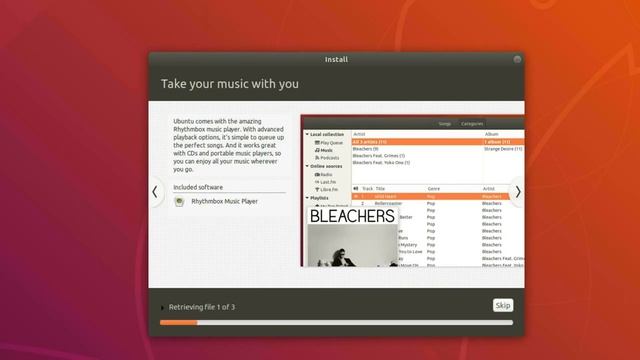The image size is (640, 360).
Task: Select Podcasts in Rhythmbox sidebar
Action: (327, 158)
